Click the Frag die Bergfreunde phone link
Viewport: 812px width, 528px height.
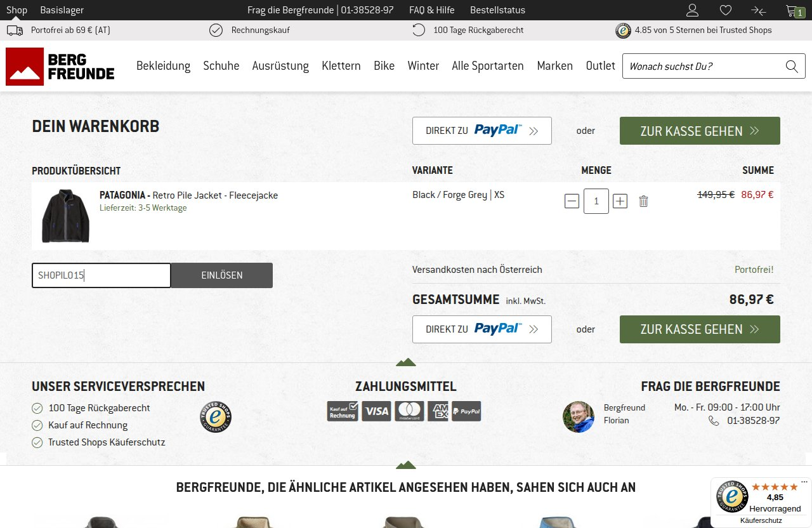click(x=320, y=10)
